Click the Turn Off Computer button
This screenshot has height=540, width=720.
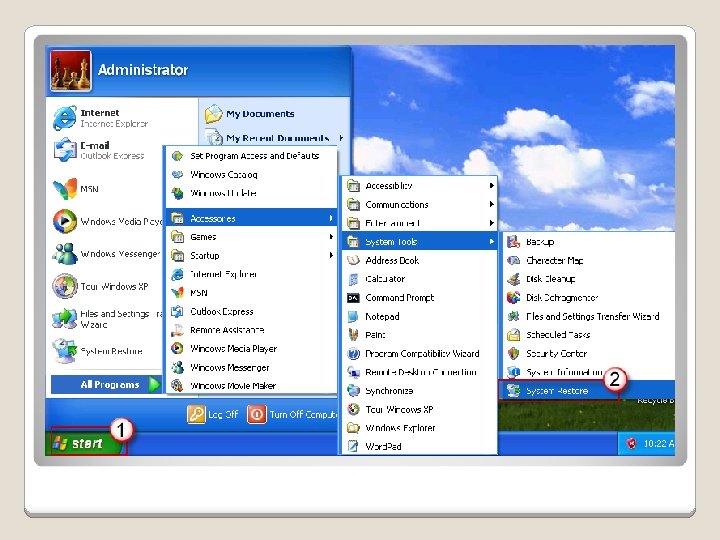pyautogui.click(x=292, y=414)
